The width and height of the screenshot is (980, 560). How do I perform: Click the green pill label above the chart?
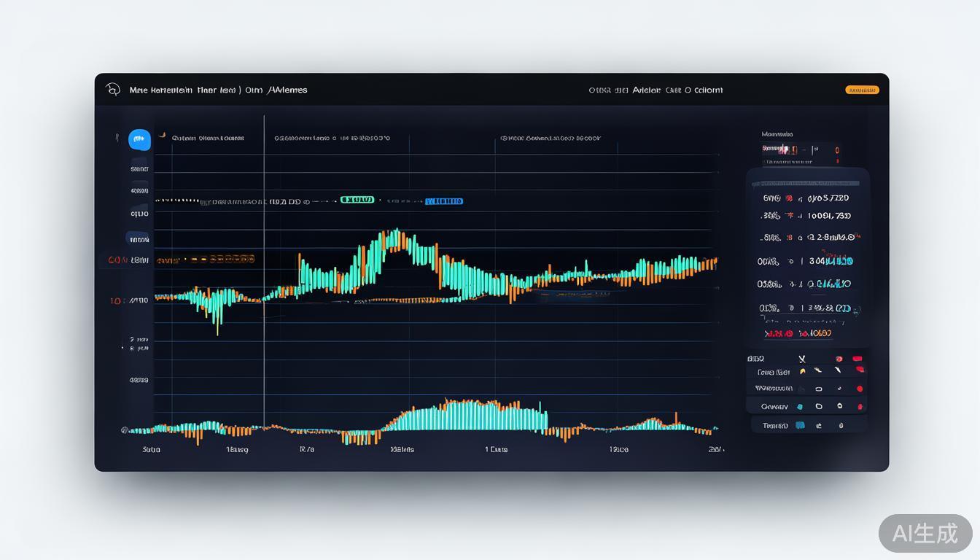click(358, 200)
